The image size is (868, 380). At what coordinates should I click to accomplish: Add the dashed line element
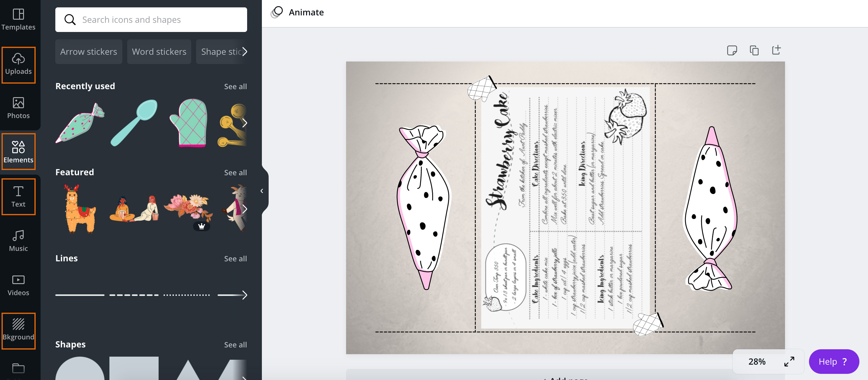[134, 295]
